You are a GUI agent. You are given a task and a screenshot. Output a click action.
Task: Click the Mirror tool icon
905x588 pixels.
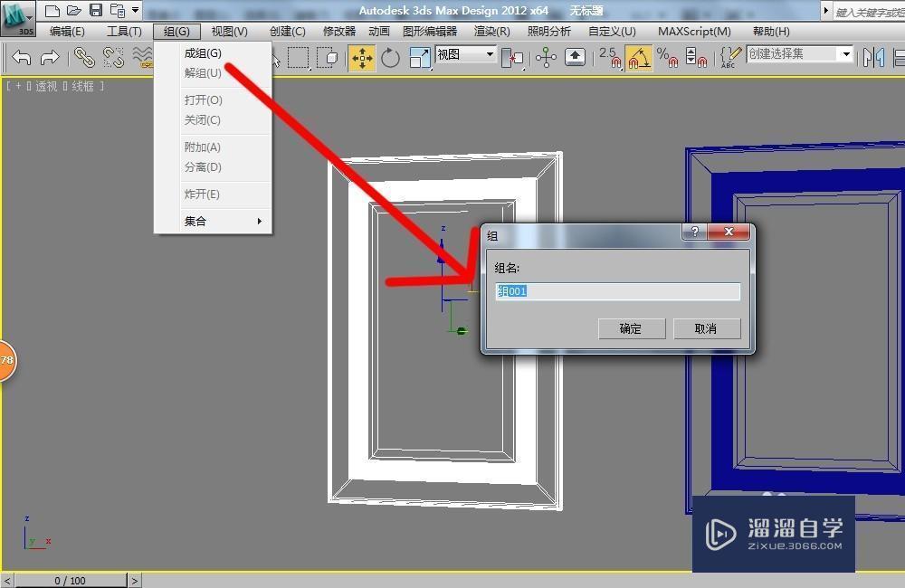[x=874, y=58]
